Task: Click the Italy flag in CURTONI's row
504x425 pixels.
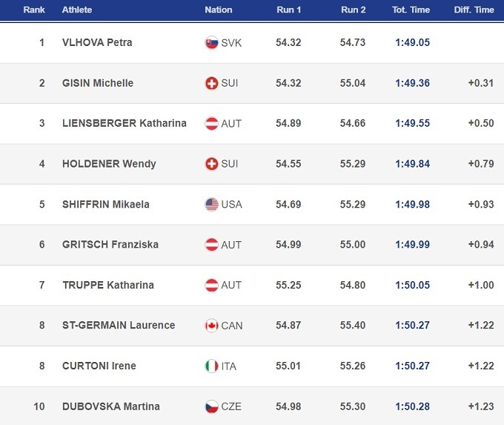Action: pyautogui.click(x=211, y=366)
